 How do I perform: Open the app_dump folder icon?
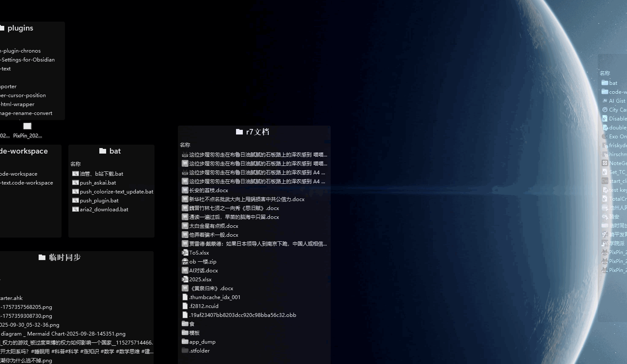pyautogui.click(x=185, y=342)
